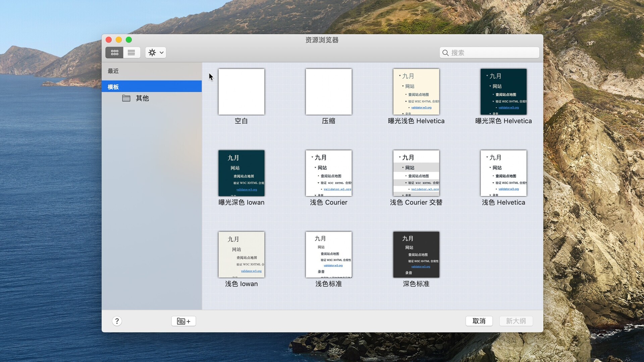This screenshot has width=644, height=362.
Task: Select 浅色 Iowan template
Action: coord(241,254)
